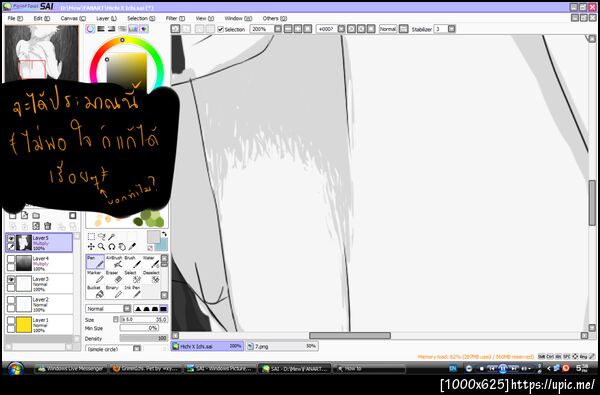600x395 pixels.
Task: Select the Marker tool
Action: pyautogui.click(x=95, y=277)
